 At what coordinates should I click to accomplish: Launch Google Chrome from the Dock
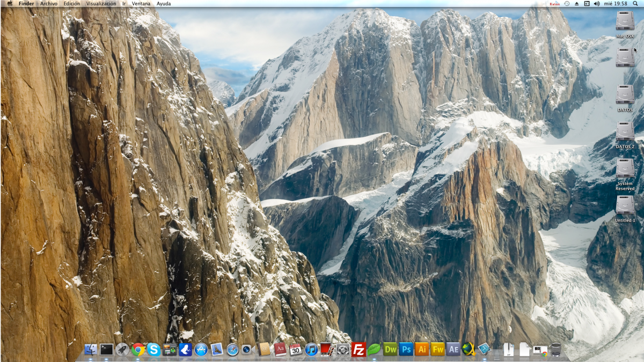[137, 350]
